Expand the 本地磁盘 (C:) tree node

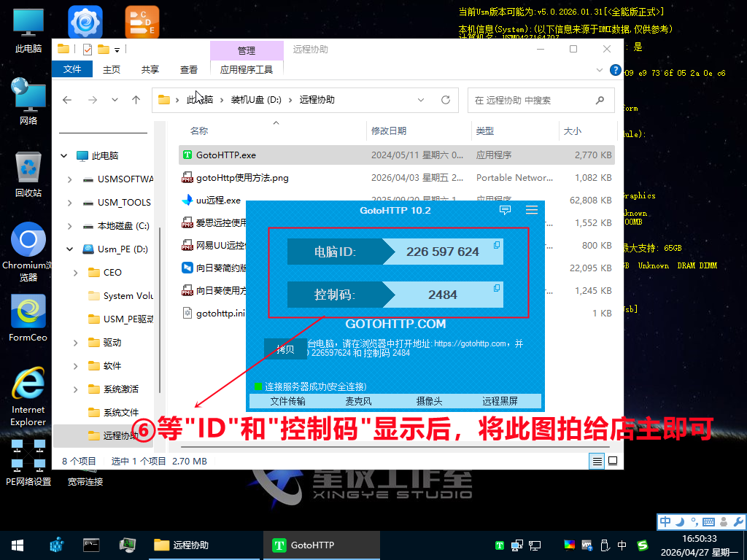point(69,226)
